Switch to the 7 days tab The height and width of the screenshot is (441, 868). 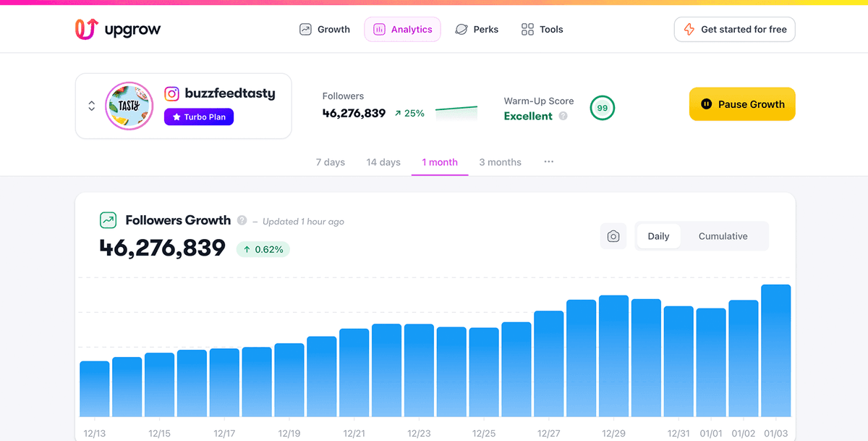pyautogui.click(x=330, y=161)
